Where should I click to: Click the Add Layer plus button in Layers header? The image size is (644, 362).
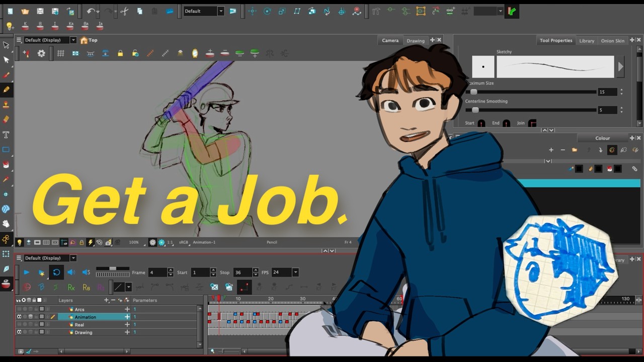coord(106,300)
